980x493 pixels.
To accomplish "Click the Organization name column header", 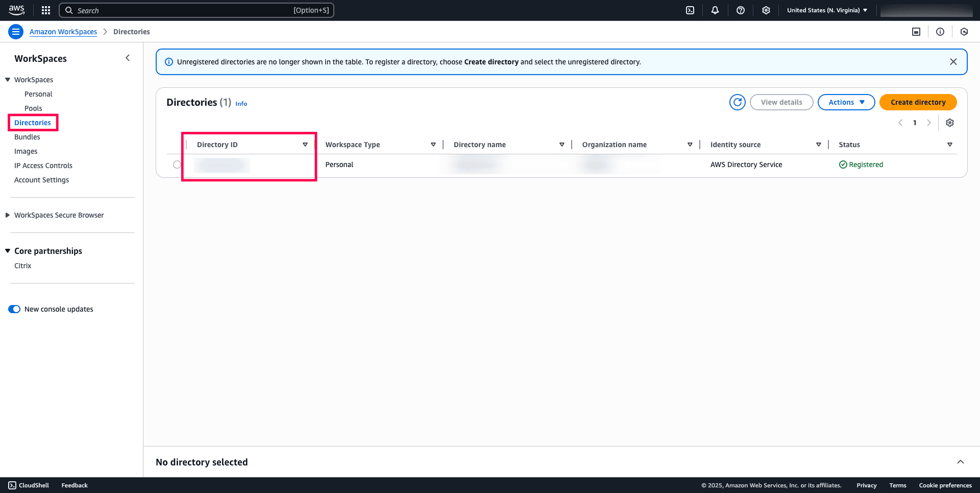I will coord(615,145).
